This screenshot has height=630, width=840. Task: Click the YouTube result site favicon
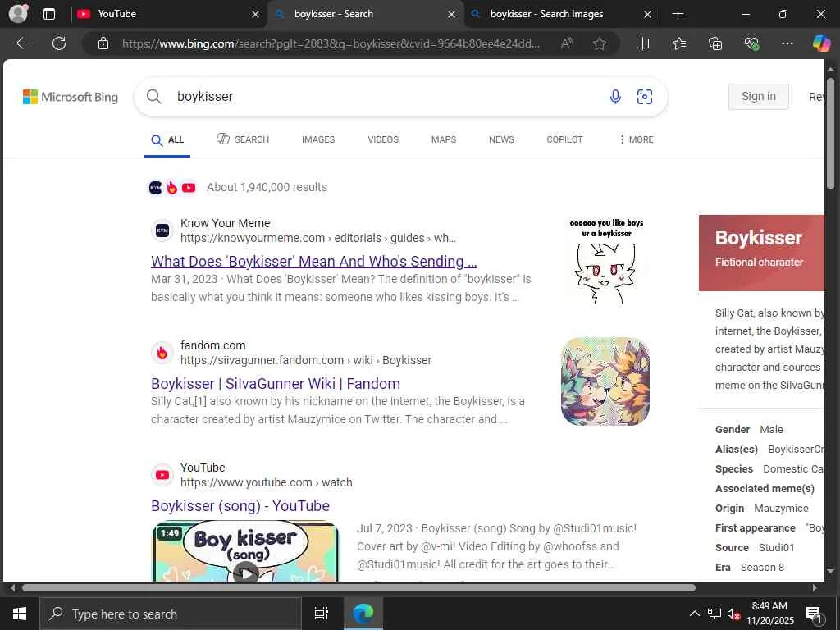162,475
